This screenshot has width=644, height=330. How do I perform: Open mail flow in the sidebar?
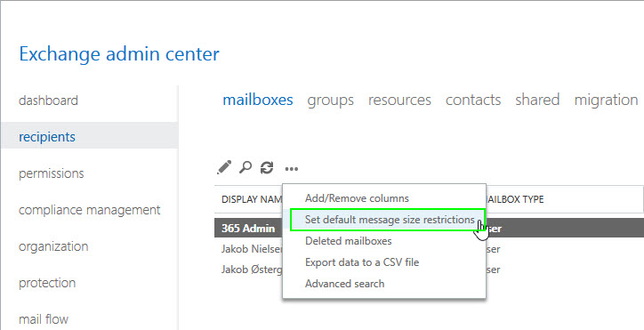coord(43,319)
